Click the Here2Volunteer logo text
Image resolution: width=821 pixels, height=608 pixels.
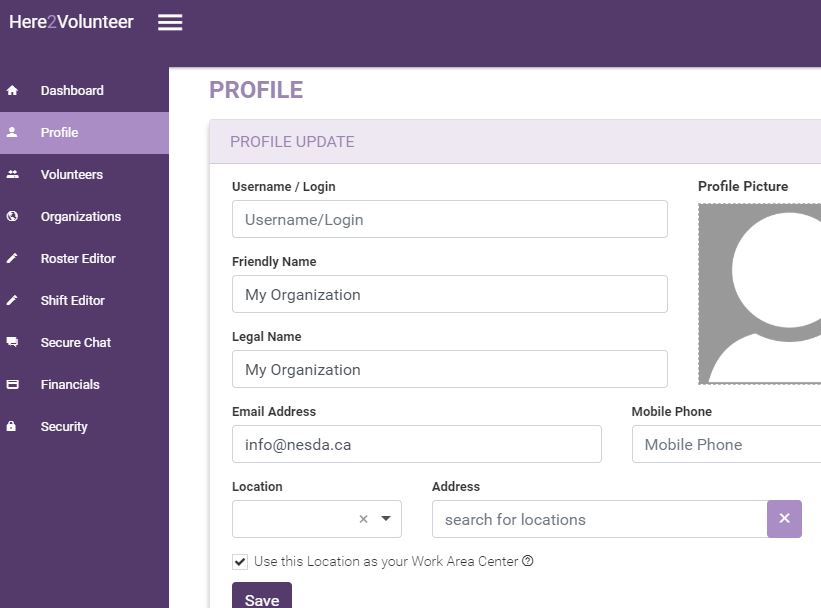(72, 21)
